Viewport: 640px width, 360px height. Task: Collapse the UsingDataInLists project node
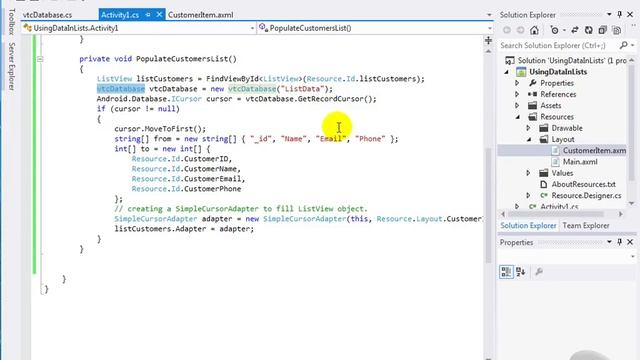click(x=507, y=72)
